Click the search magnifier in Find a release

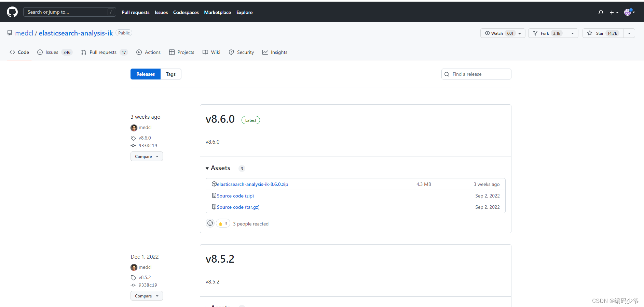(447, 74)
